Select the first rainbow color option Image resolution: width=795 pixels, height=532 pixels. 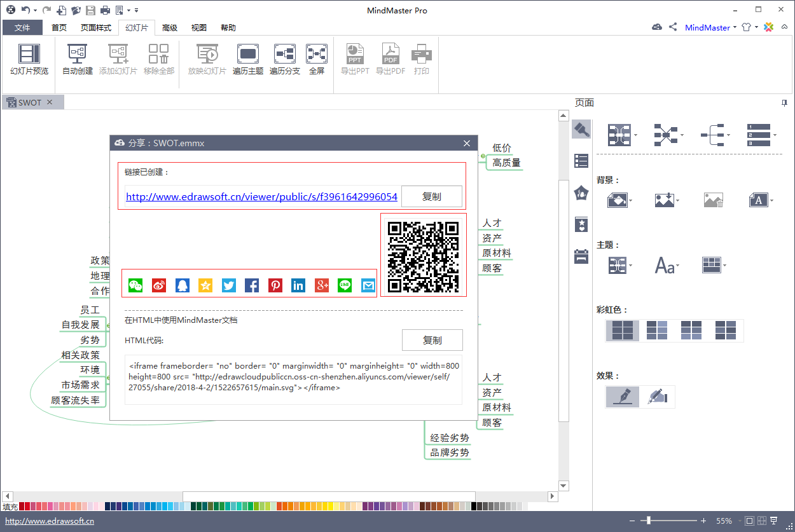point(623,331)
